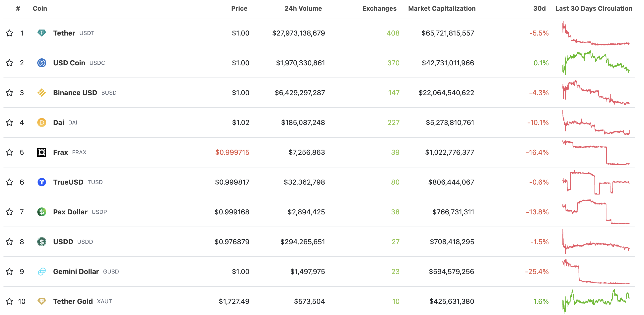Image resolution: width=644 pixels, height=315 pixels.
Task: Sort by the Price column header
Action: 239,8
